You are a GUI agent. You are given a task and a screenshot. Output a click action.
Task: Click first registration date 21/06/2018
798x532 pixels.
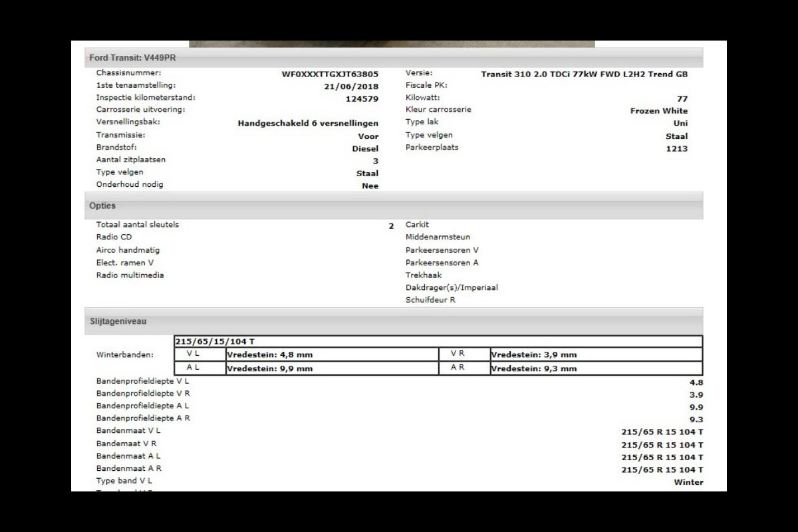click(350, 86)
